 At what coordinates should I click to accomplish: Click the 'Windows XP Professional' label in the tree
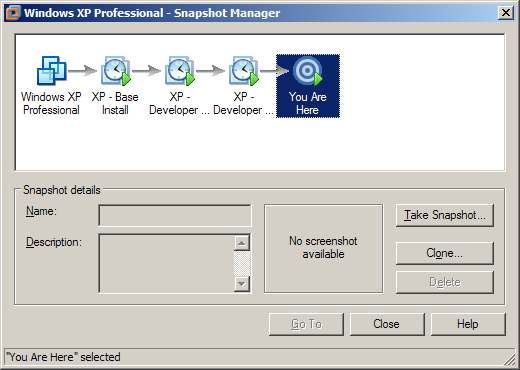[x=51, y=103]
